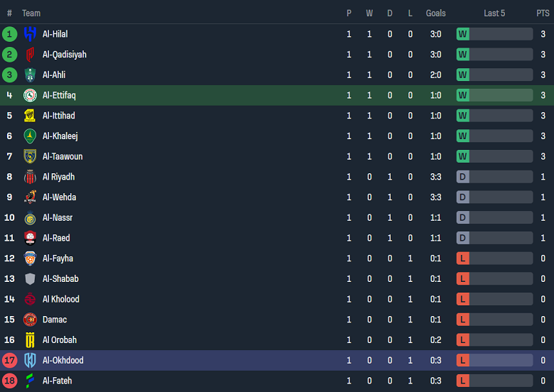The height and width of the screenshot is (392, 554).
Task: Click the Damac team crest
Action: click(30, 320)
